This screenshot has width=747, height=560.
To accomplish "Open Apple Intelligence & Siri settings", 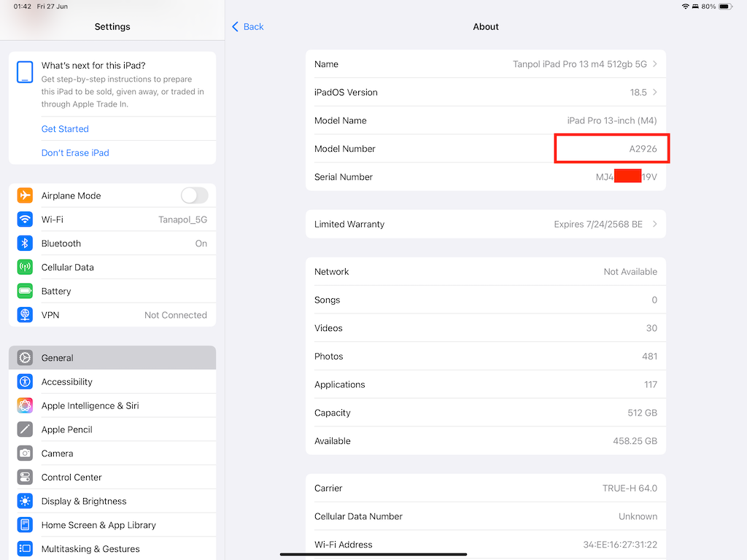I will pyautogui.click(x=112, y=405).
